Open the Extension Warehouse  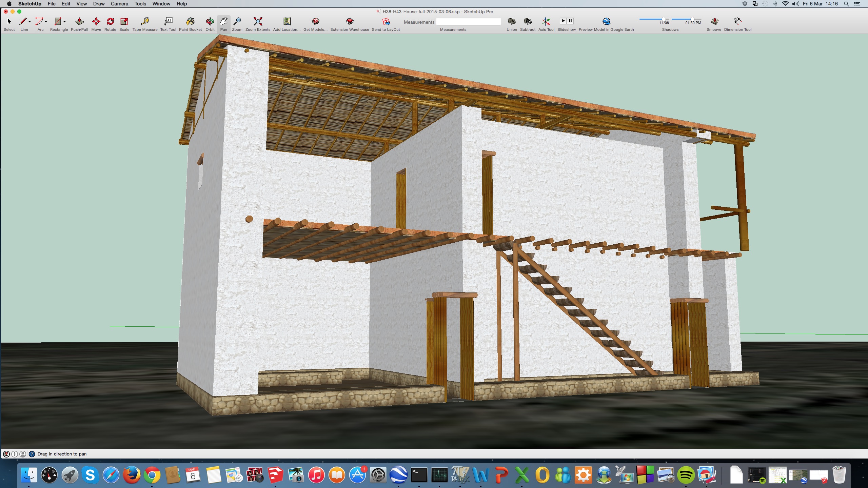pos(350,22)
